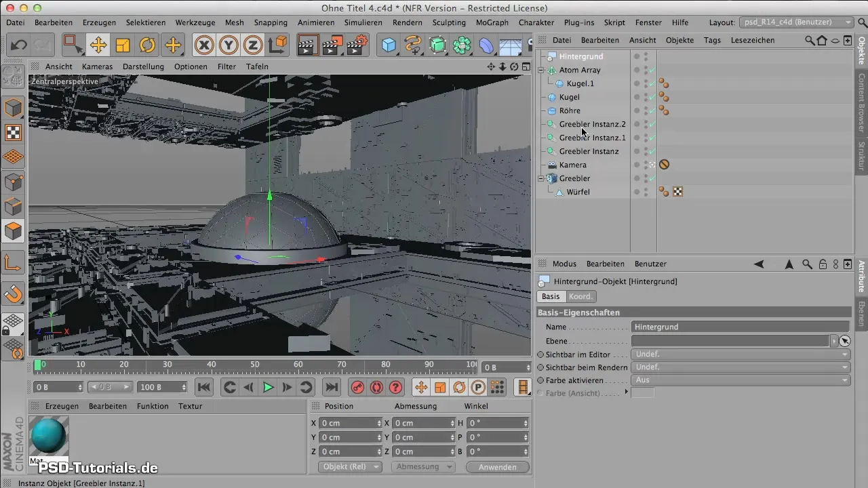Render active view clapperboard icon
Viewport: 868px width, 488px height.
(x=308, y=45)
